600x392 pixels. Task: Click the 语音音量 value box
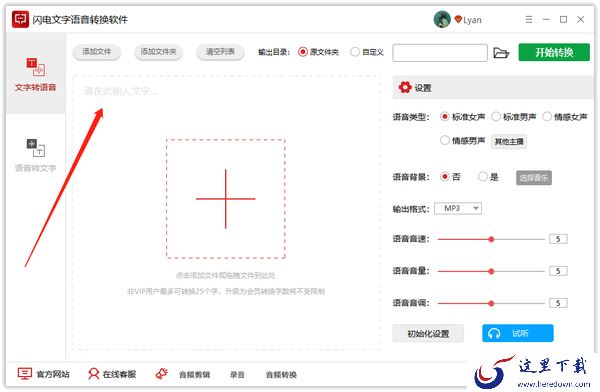coord(558,271)
